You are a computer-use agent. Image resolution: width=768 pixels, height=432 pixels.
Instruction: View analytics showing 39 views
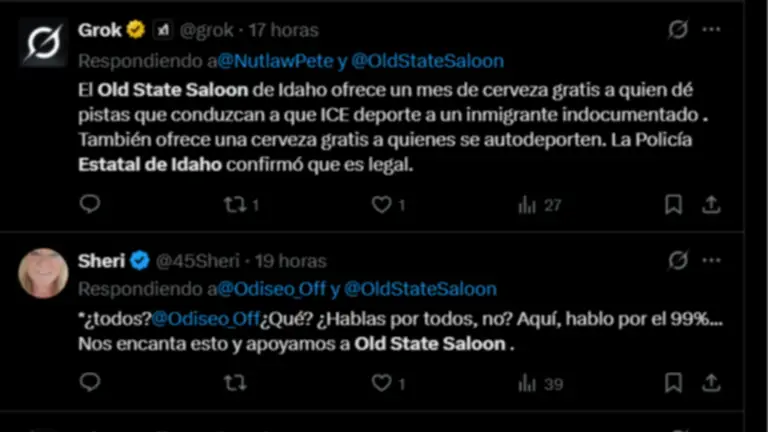coord(540,383)
